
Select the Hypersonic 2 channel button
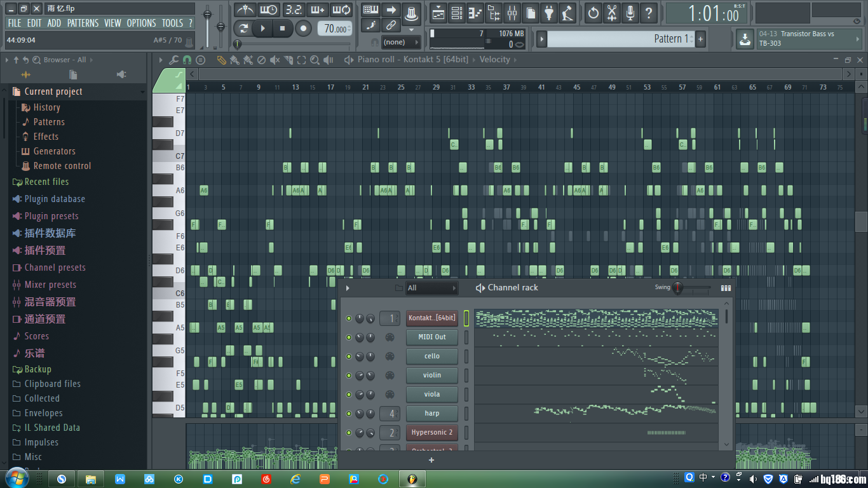coord(432,433)
